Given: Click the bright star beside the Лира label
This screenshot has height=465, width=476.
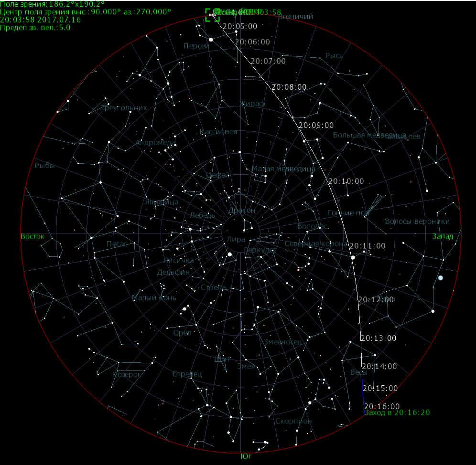Looking at the screenshot, I should click(229, 254).
